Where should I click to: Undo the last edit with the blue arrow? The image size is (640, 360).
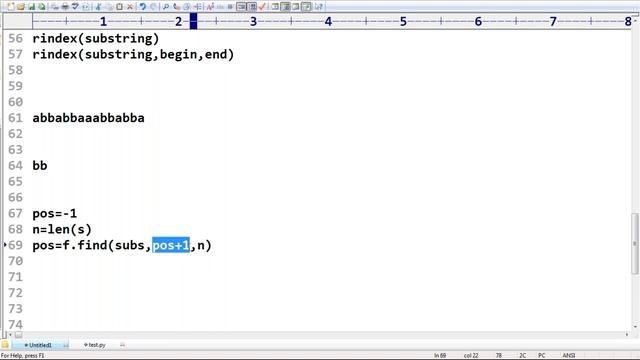(x=142, y=7)
